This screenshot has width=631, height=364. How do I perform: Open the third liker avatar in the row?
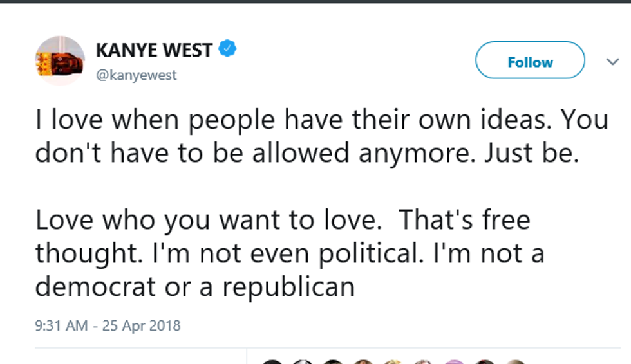333,361
